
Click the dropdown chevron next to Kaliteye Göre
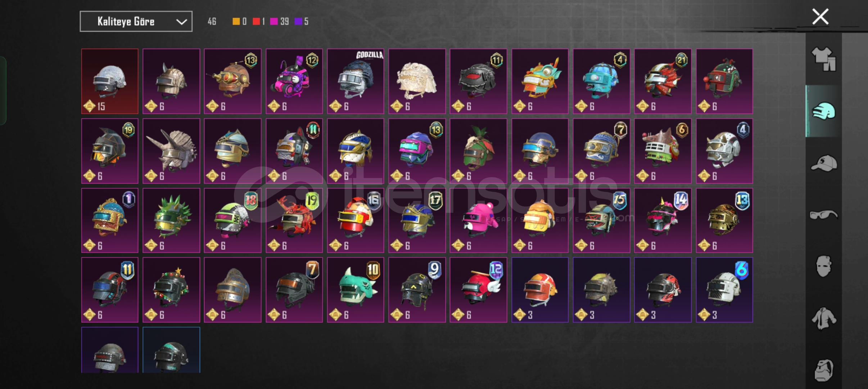[x=181, y=22]
